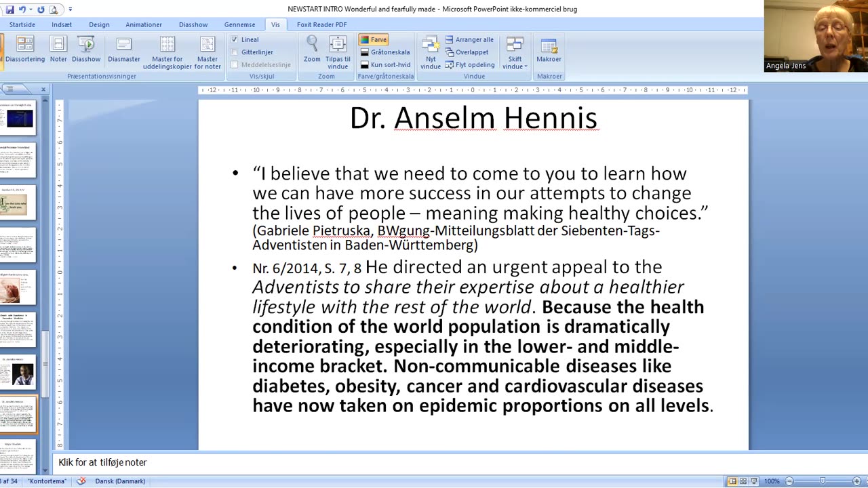
Task: Redo action in quick access toolbar
Action: coord(40,9)
